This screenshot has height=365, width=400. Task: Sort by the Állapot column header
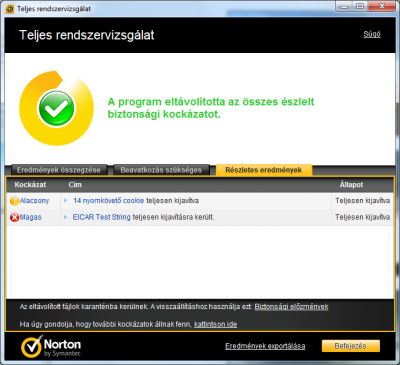pos(351,185)
